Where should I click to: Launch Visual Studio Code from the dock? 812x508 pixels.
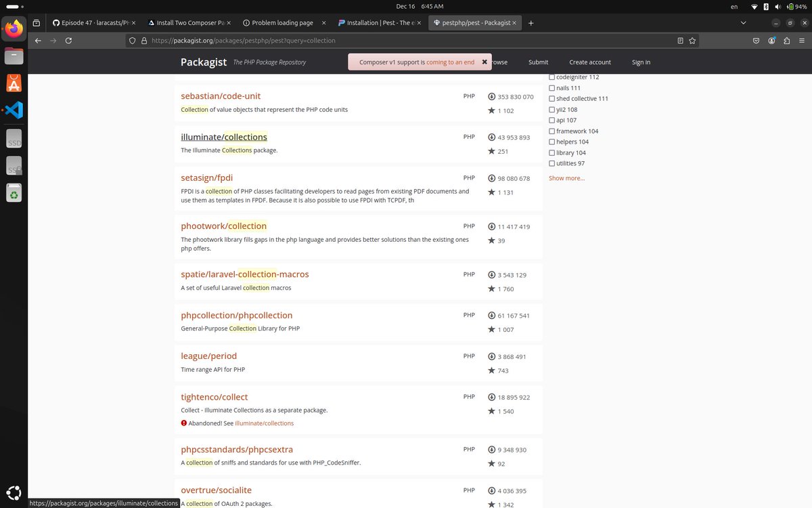(x=14, y=110)
